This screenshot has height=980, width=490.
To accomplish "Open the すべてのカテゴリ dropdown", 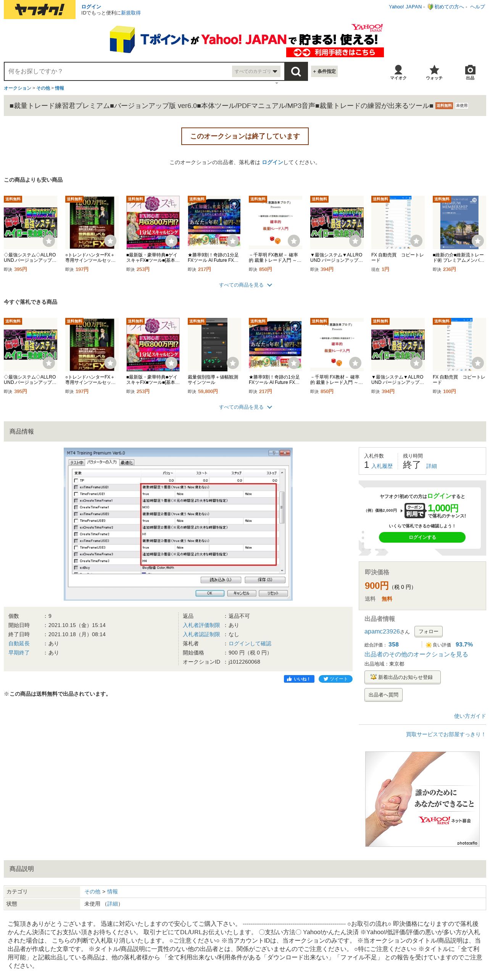I will pyautogui.click(x=256, y=71).
